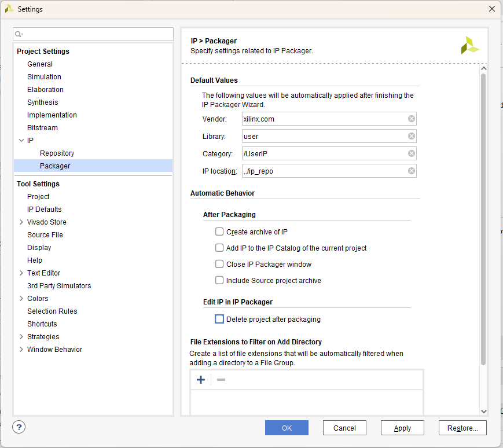
Task: Open Bitstream settings
Action: click(x=42, y=128)
